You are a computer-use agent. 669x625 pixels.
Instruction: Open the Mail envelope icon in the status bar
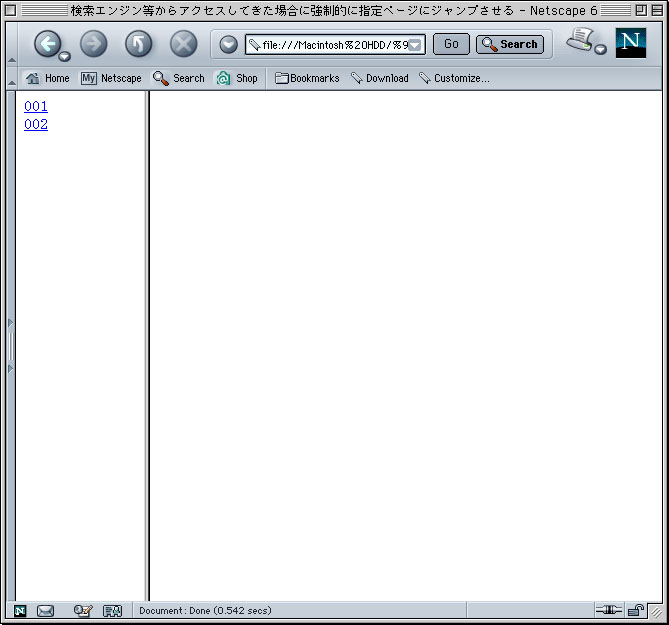click(45, 611)
